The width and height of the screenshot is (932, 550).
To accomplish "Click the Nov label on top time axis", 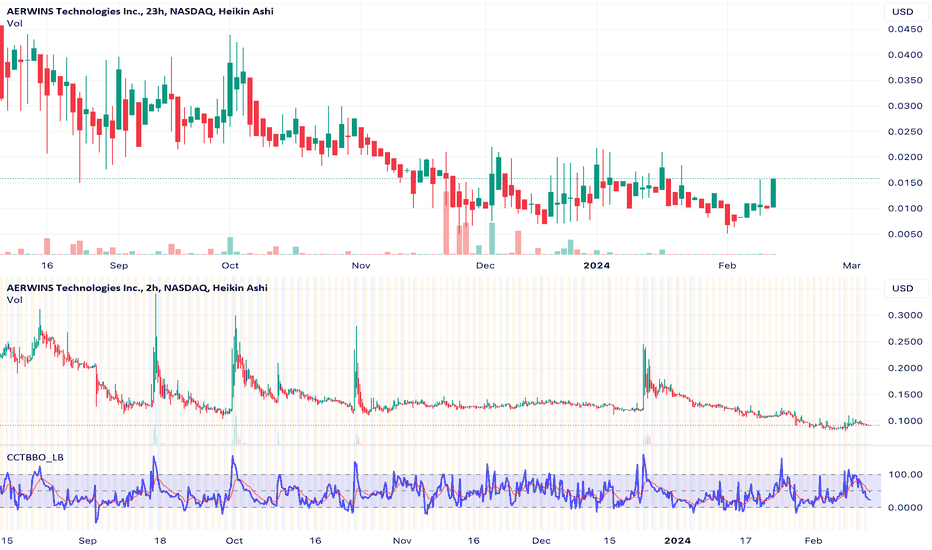I will pos(361,265).
